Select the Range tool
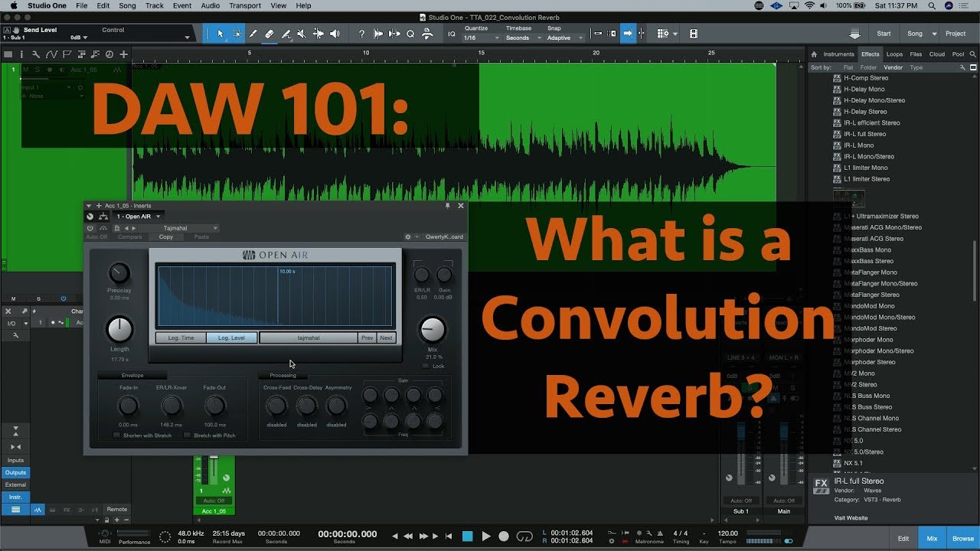Screen dimensions: 980x551 pos(237,34)
